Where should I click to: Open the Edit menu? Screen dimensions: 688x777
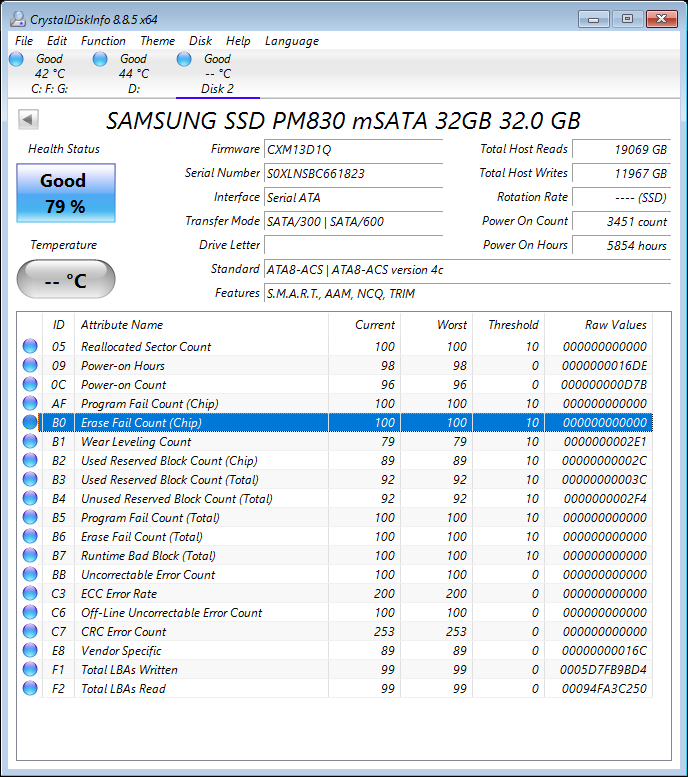57,41
